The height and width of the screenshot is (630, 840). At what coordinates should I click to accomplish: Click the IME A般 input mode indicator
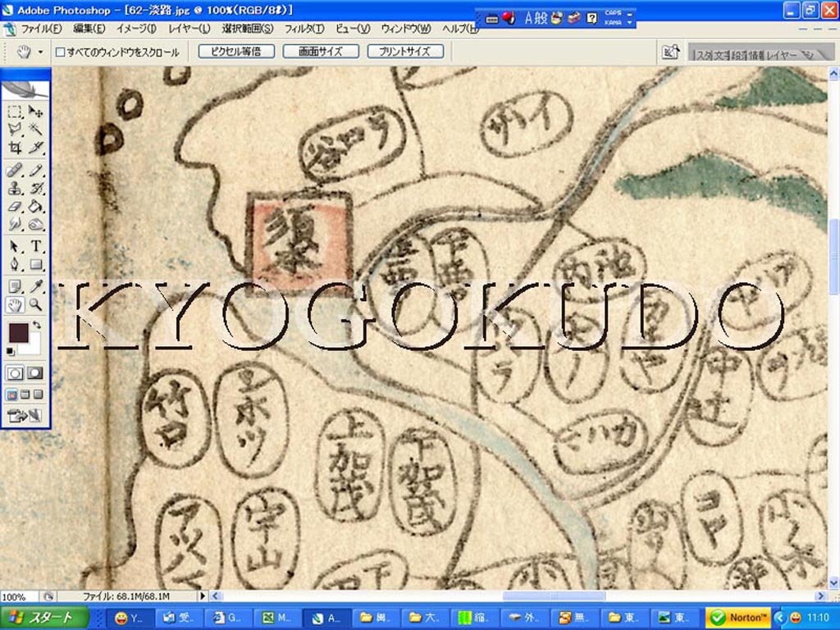tap(536, 18)
